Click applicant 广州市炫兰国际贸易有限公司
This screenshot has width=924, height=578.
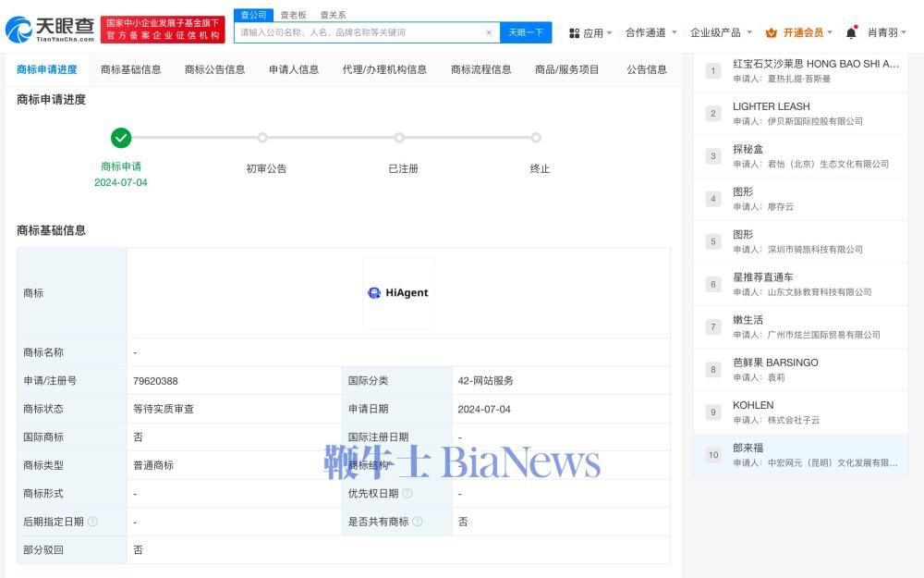pyautogui.click(x=824, y=335)
